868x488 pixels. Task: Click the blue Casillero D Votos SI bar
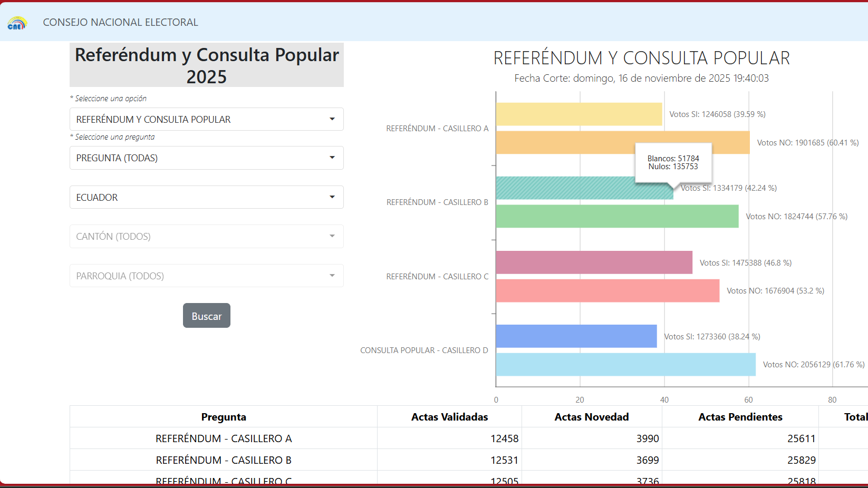(x=576, y=336)
